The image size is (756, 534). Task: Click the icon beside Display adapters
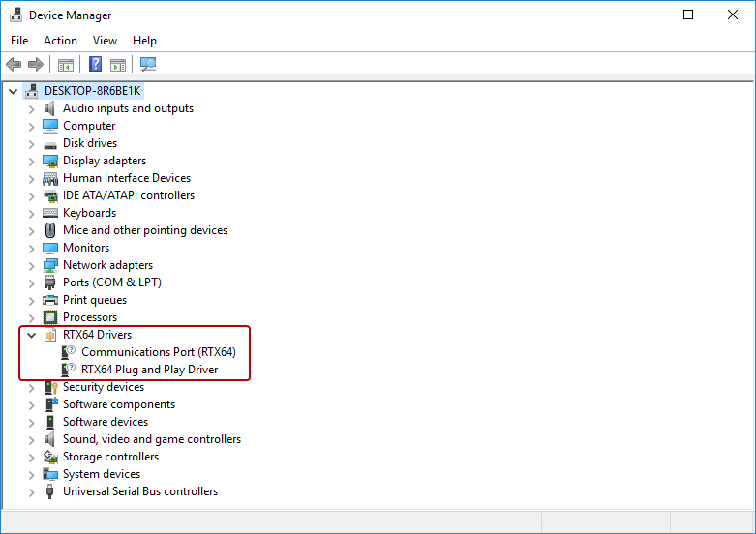[x=50, y=161]
